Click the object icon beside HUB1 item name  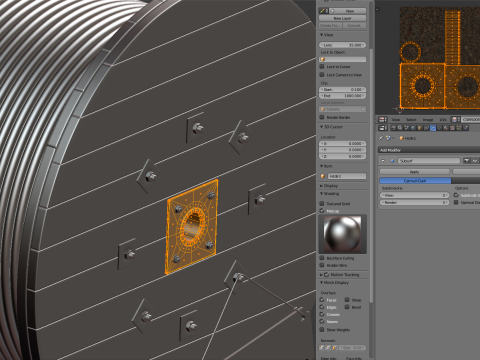(x=322, y=176)
